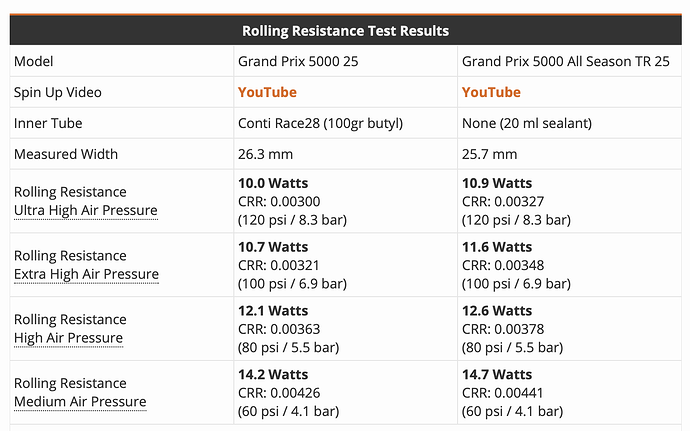The height and width of the screenshot is (431, 690).
Task: Click the Medium Air Pressure label
Action: point(80,402)
